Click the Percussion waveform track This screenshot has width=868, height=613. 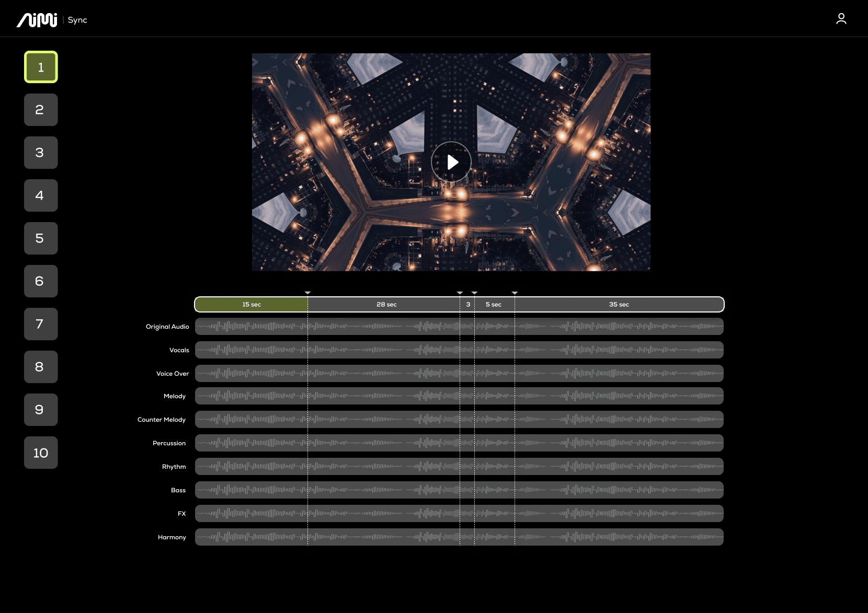(459, 443)
